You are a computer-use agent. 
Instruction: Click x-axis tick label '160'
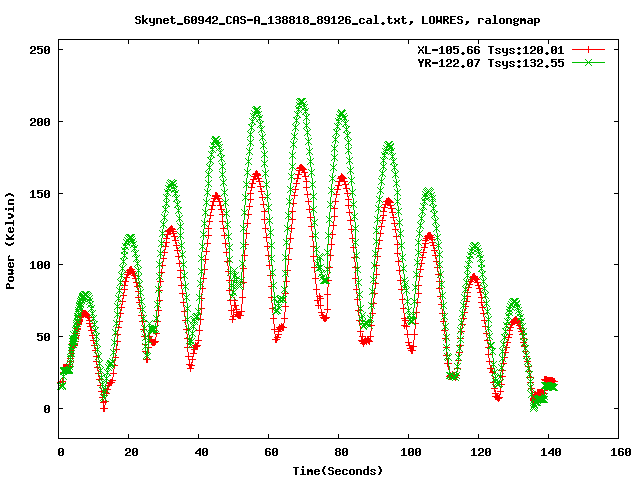(x=621, y=452)
